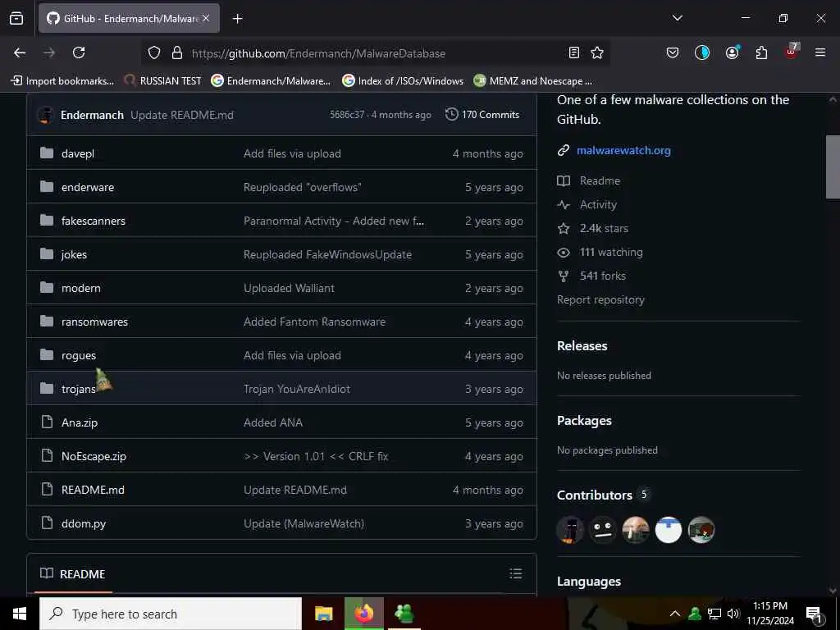The height and width of the screenshot is (630, 840).
Task: View the 2.4k stars list
Action: tap(604, 228)
